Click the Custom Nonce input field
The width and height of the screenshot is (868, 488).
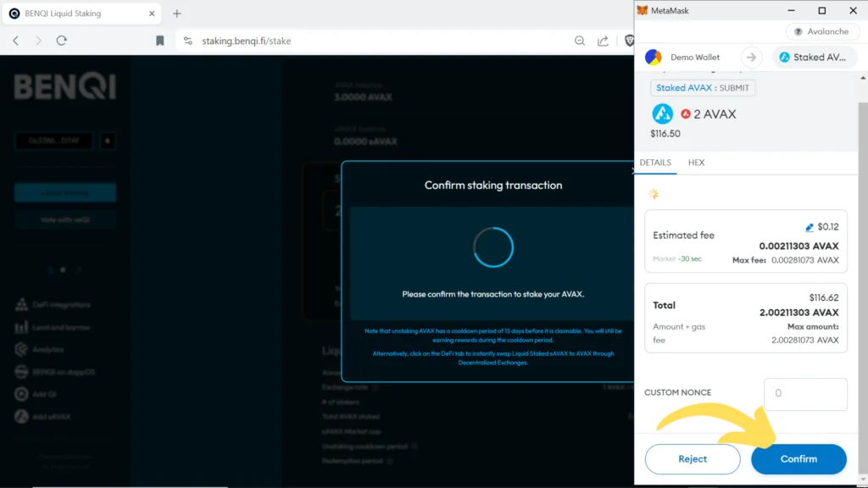point(805,394)
